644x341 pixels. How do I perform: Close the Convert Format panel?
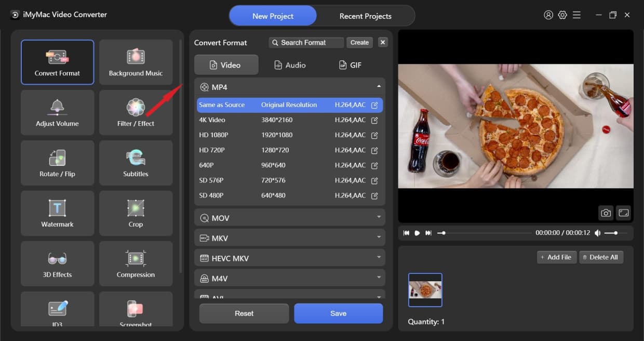pyautogui.click(x=383, y=43)
